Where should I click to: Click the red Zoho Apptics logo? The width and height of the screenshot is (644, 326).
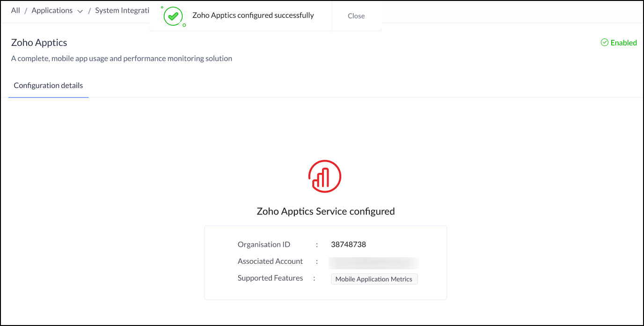(x=325, y=176)
